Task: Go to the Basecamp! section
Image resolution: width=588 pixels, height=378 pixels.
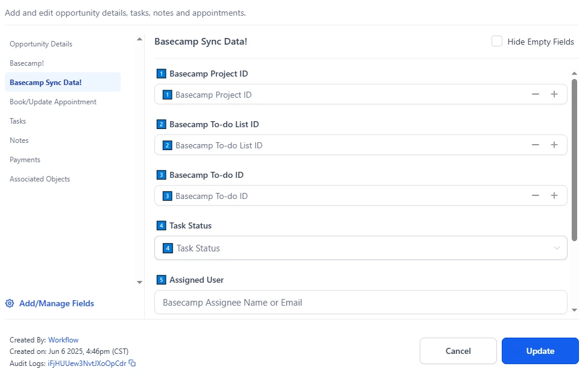Action: [27, 63]
